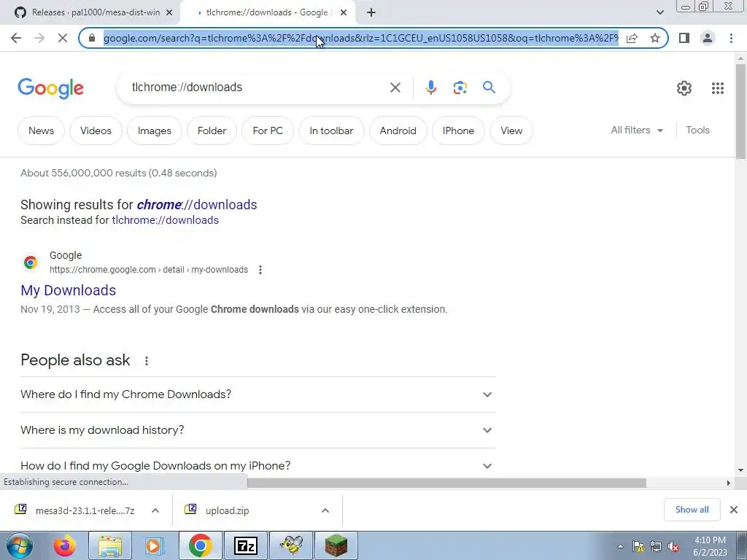
Task: Click the browser forward arrow
Action: pyautogui.click(x=39, y=38)
